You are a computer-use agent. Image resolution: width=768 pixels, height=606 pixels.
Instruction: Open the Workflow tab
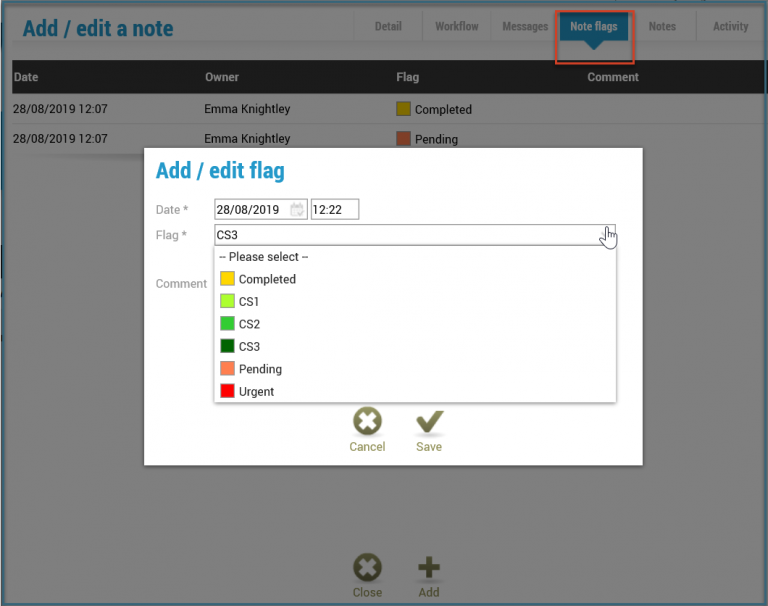[456, 27]
